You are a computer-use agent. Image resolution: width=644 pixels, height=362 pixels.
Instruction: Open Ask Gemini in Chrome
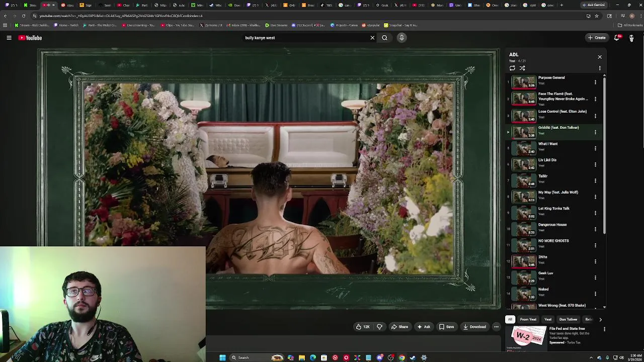click(594, 5)
